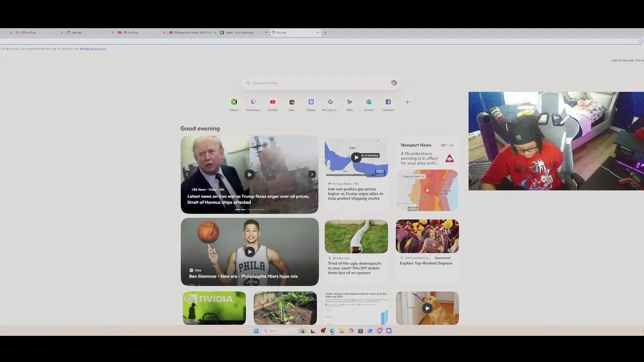The height and width of the screenshot is (362, 644).
Task: Switch to the YouTube tab left of Beat the Money
Action: [140, 33]
